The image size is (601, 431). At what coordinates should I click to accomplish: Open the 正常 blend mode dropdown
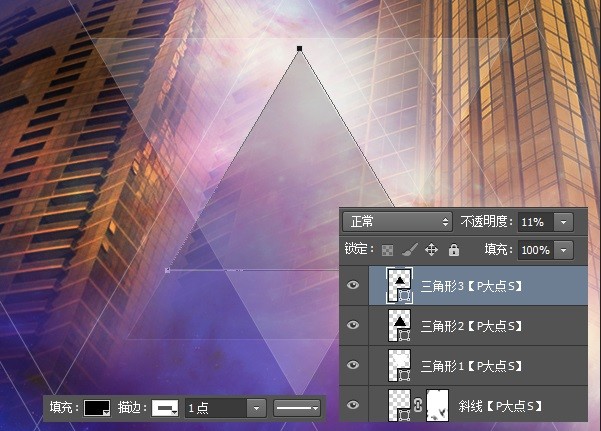397,222
